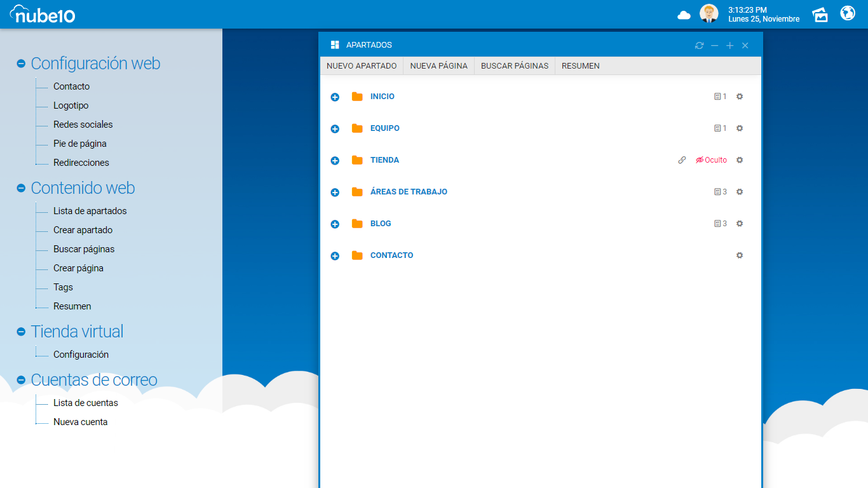The image size is (868, 488).
Task: Click the globe icon in header
Action: [848, 13]
